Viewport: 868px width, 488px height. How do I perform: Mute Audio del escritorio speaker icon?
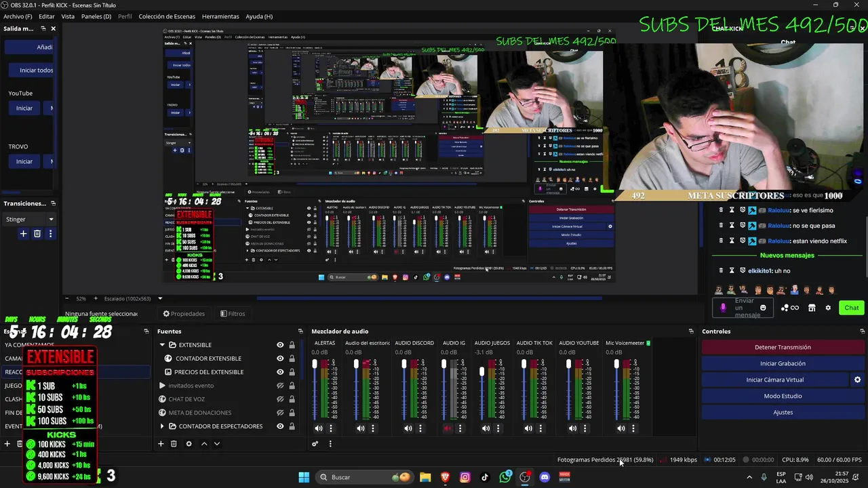coord(361,428)
